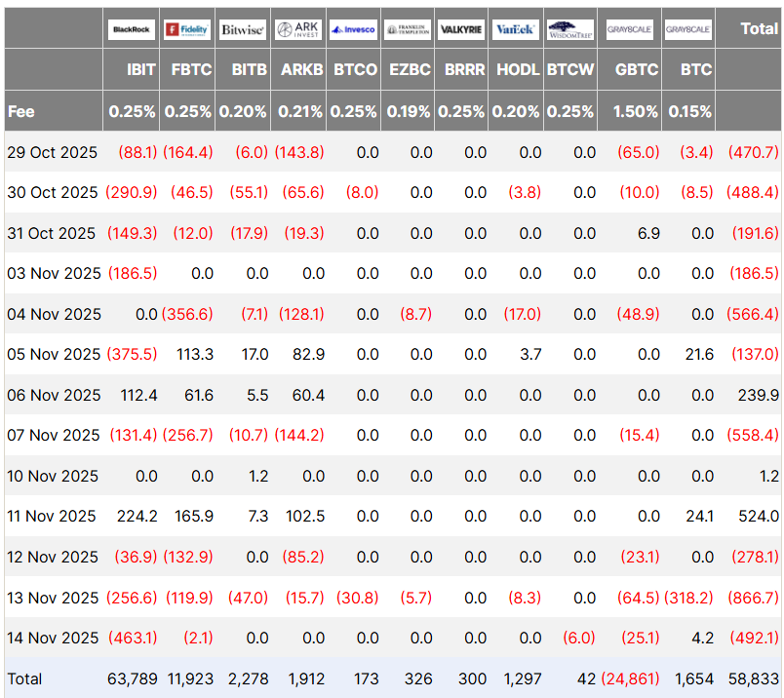Select the Total column header at top right
The height and width of the screenshot is (698, 784).
click(759, 28)
